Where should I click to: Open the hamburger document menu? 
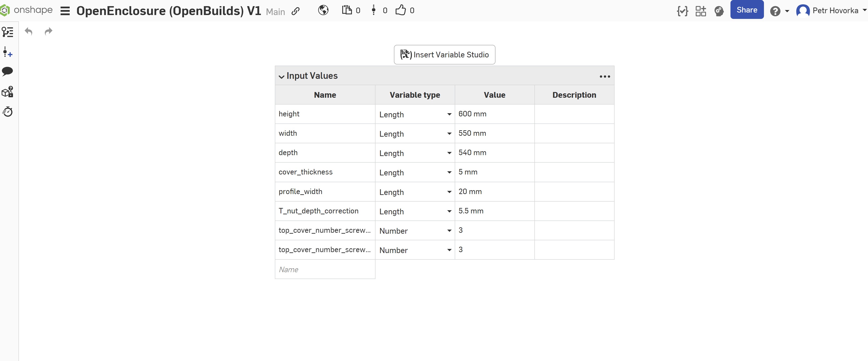65,11
